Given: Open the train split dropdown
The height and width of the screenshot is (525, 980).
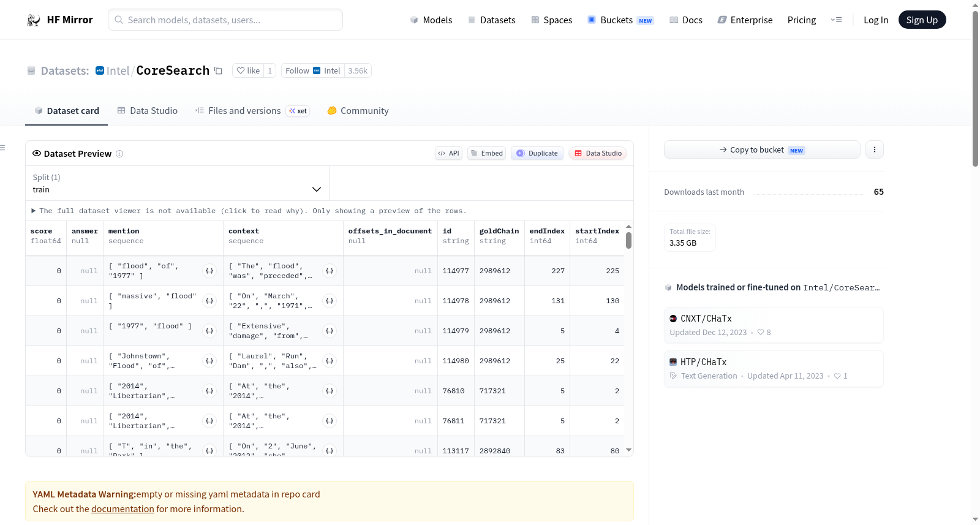Looking at the screenshot, I should (177, 183).
